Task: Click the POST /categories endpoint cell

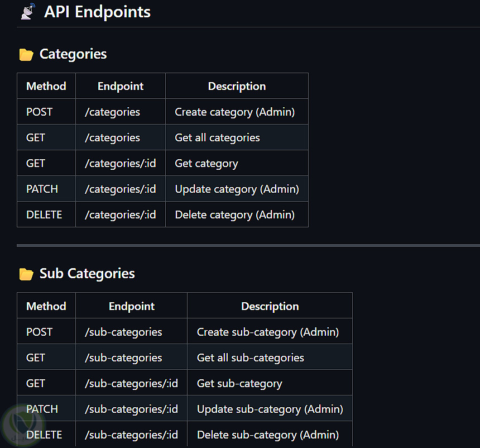Action: tap(112, 112)
